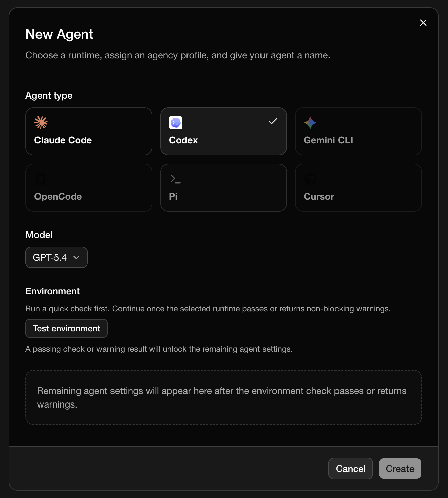Open the GPT-5.4 model dropdown
The height and width of the screenshot is (498, 448).
56,257
